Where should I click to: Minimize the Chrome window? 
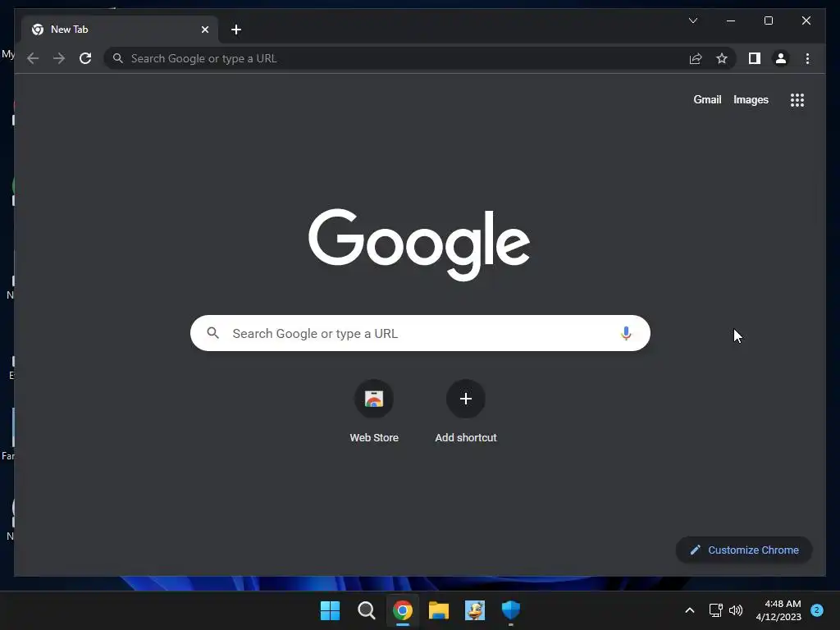(731, 21)
